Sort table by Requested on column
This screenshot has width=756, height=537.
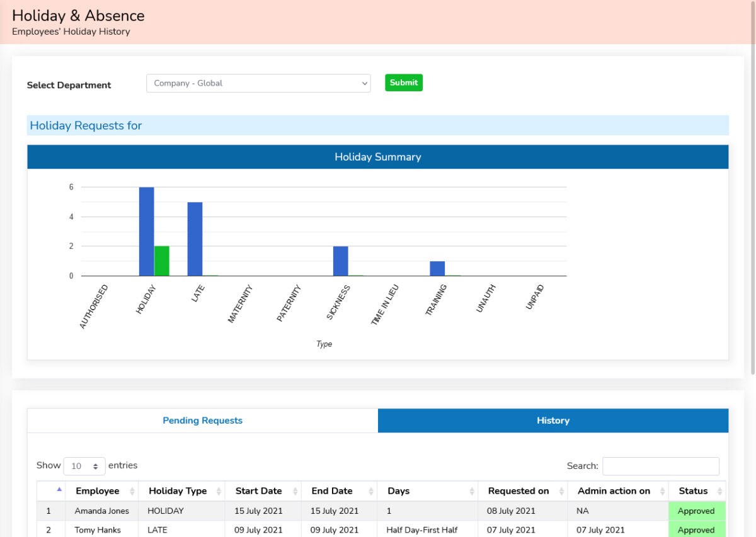pyautogui.click(x=523, y=491)
